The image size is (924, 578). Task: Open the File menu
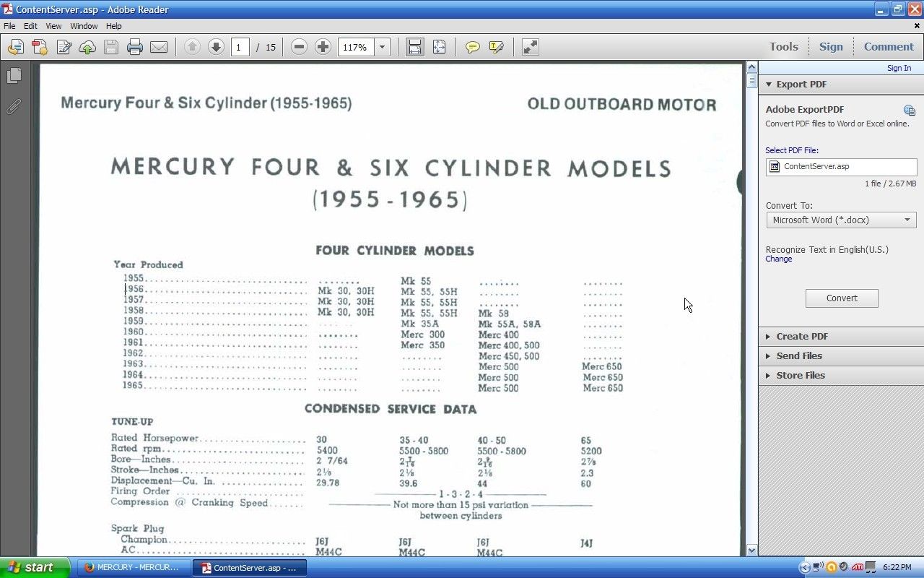click(9, 26)
